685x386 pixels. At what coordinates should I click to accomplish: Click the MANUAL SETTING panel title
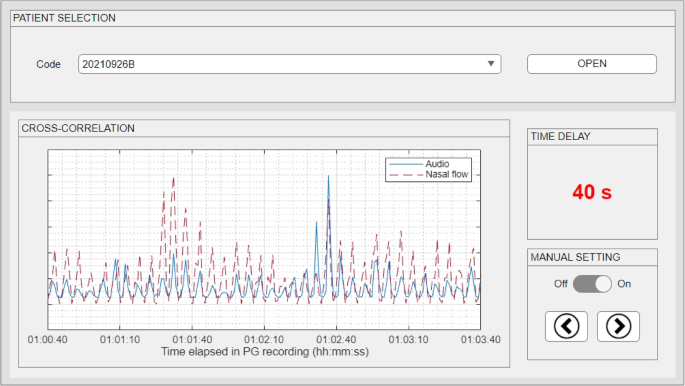pyautogui.click(x=575, y=257)
